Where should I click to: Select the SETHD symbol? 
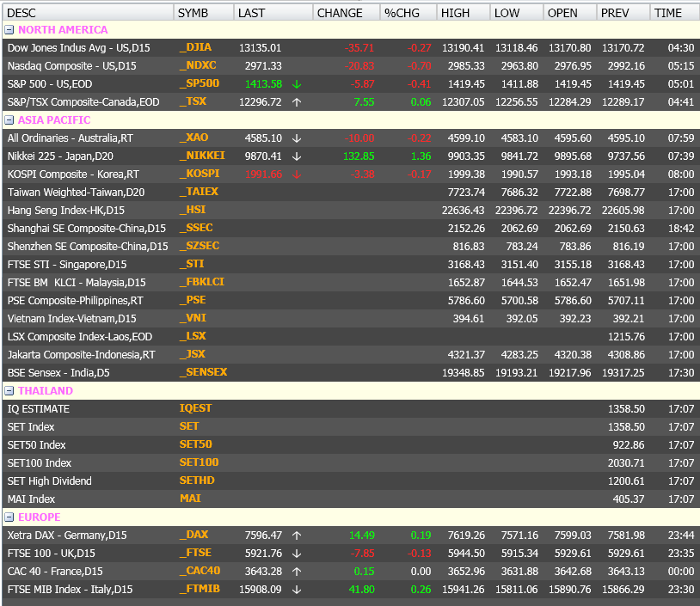(197, 481)
